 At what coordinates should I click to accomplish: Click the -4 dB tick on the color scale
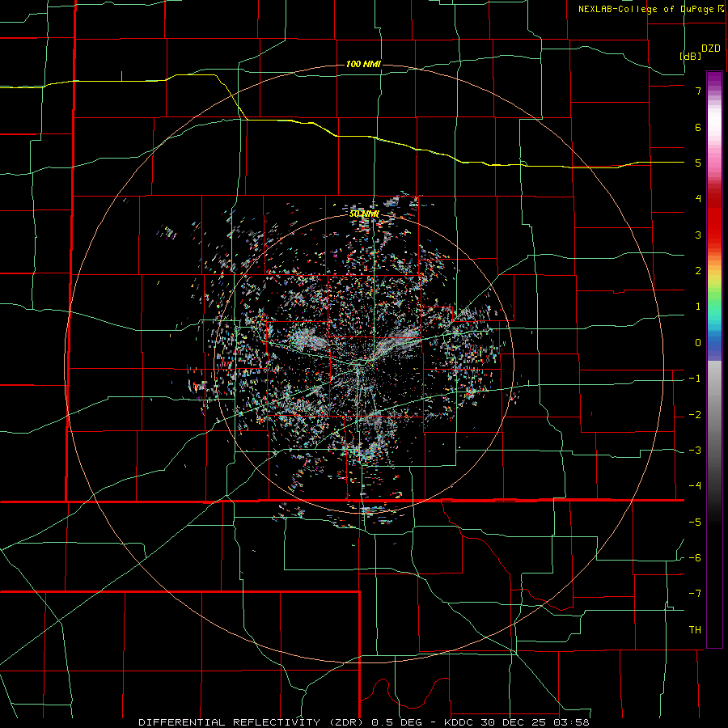click(695, 486)
